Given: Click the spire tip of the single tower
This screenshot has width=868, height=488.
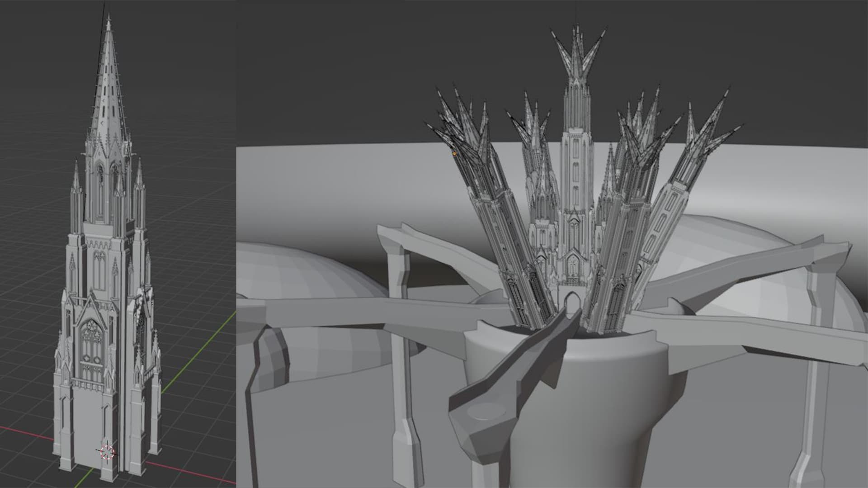Looking at the screenshot, I should 108,19.
